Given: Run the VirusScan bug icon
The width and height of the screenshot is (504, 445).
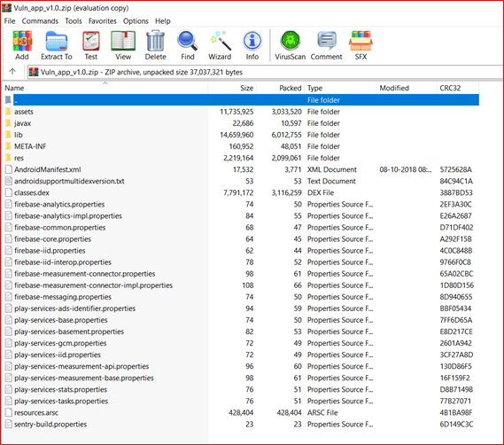Looking at the screenshot, I should 291,41.
